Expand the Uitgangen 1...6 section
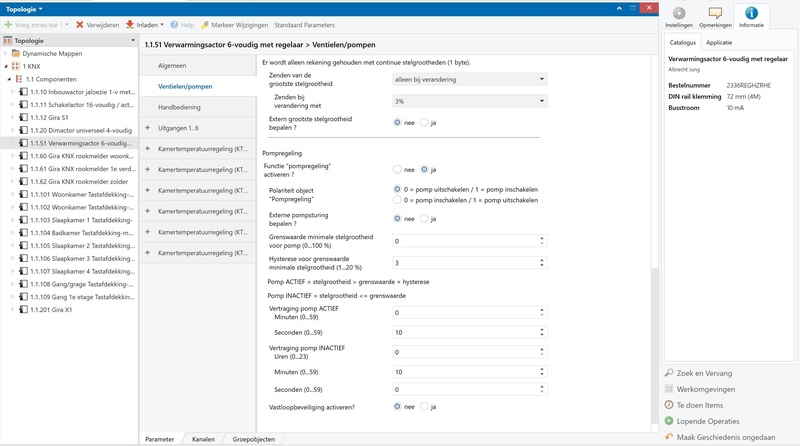The image size is (800, 446). pyautogui.click(x=147, y=127)
